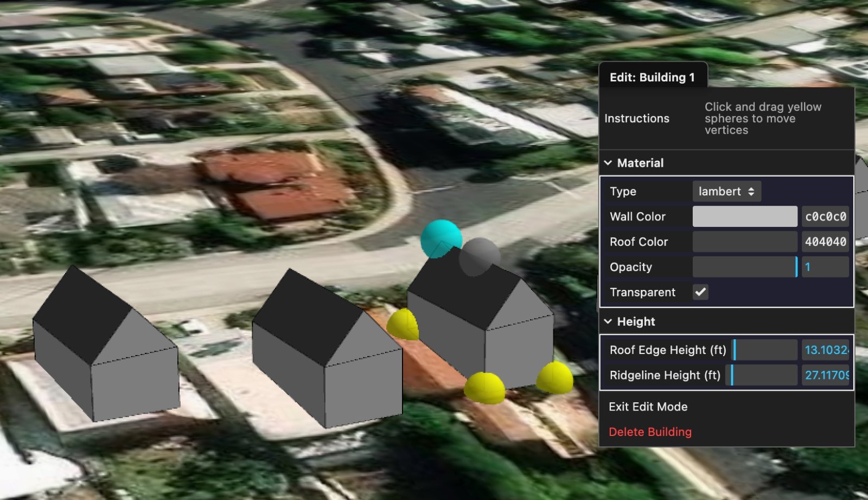The width and height of the screenshot is (868, 500).
Task: Open the Wall Color swatch
Action: (744, 217)
